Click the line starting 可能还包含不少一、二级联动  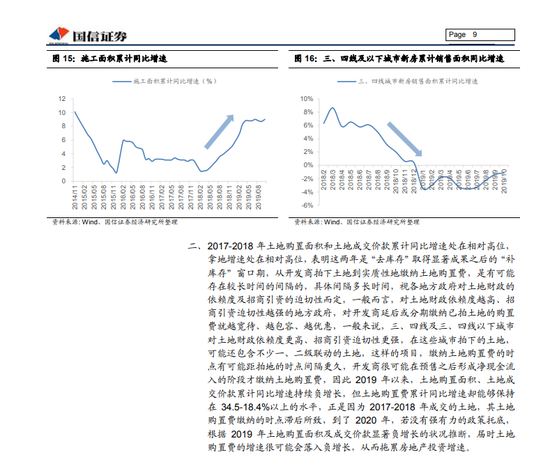point(361,353)
